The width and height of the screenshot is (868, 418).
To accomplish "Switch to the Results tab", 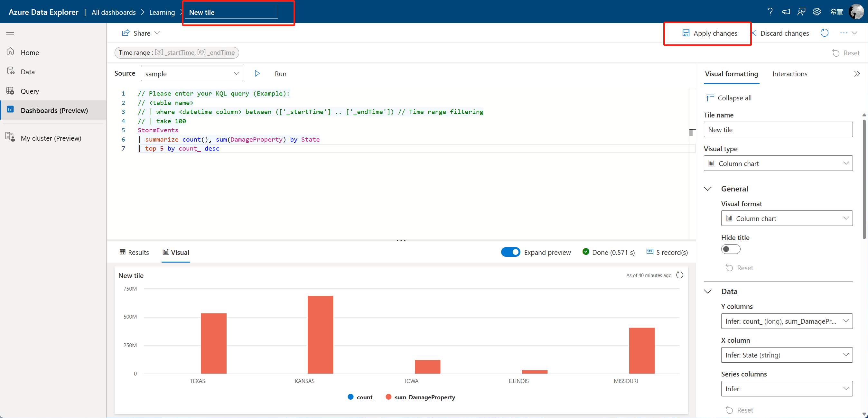I will pos(134,252).
